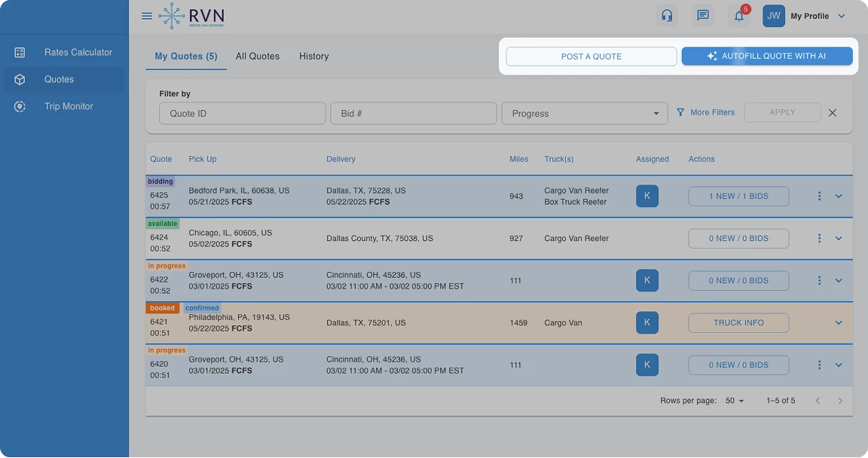This screenshot has height=458, width=868.
Task: Click the Post a Quote button
Action: point(591,56)
